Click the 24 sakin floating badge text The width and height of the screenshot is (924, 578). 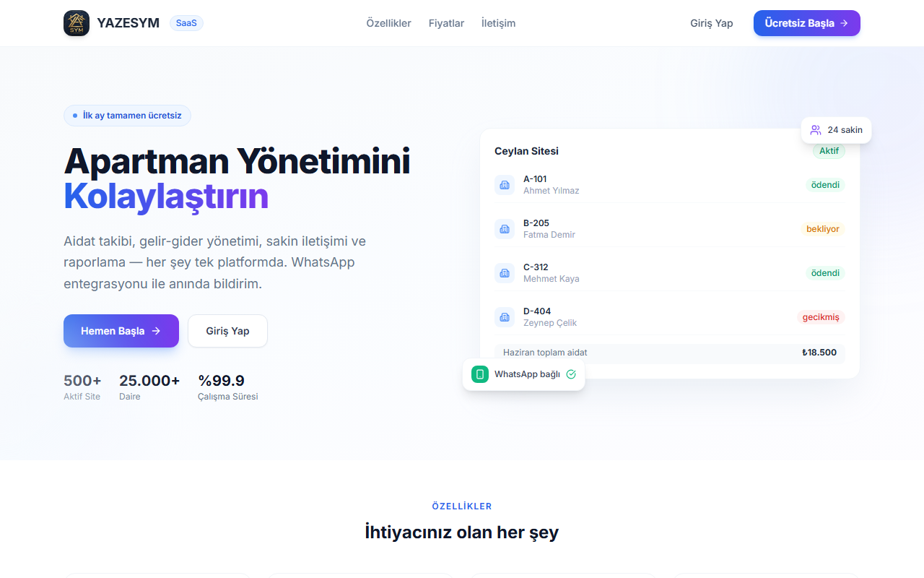tap(845, 130)
